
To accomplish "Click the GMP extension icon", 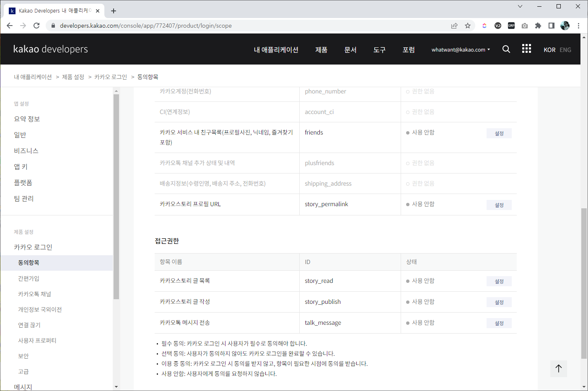I will [x=511, y=26].
